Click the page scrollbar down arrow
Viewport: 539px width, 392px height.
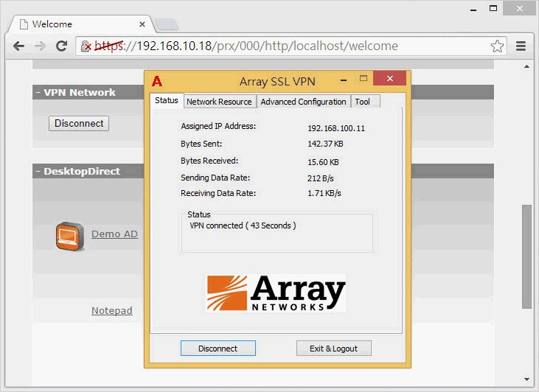point(526,379)
